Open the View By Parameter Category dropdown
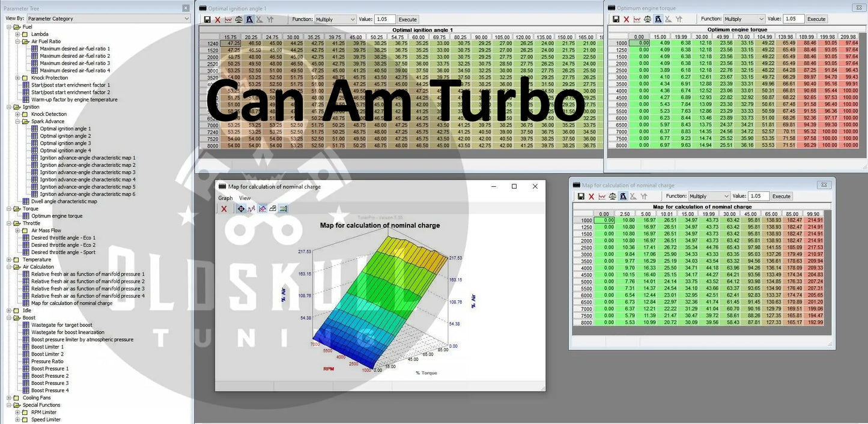This screenshot has height=424, width=868. click(x=108, y=19)
